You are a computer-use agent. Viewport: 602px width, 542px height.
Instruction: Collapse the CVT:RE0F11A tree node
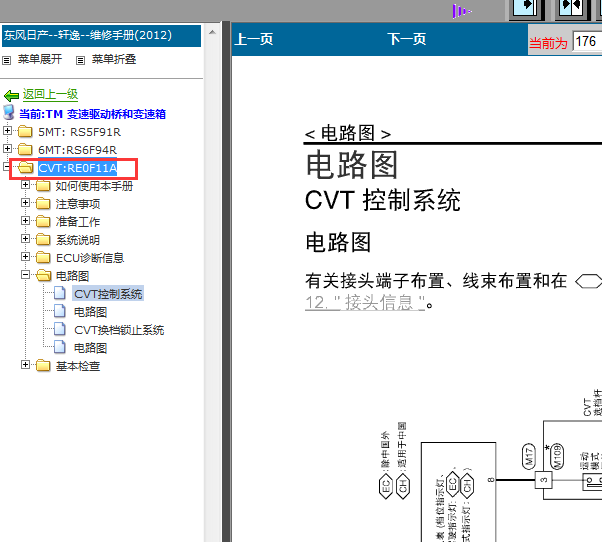6,167
